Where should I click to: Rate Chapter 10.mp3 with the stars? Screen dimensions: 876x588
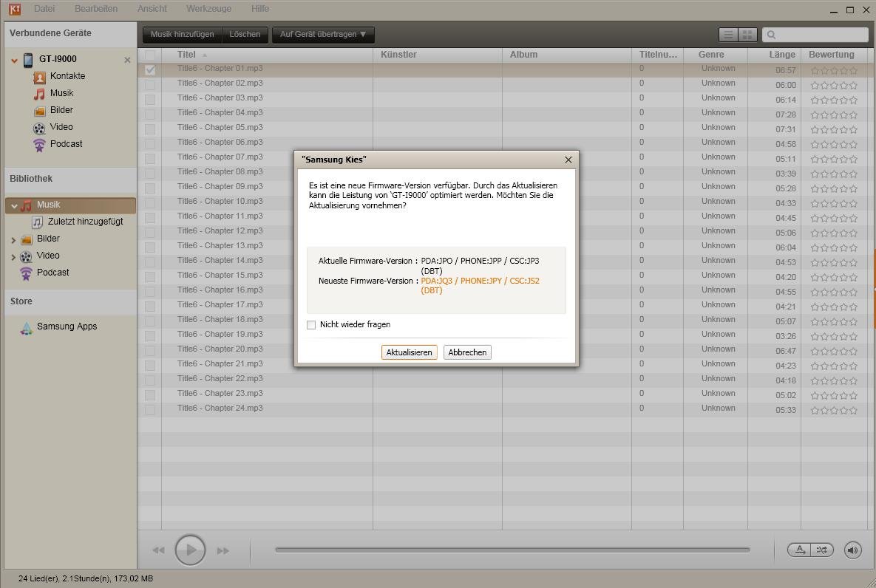[x=834, y=204]
